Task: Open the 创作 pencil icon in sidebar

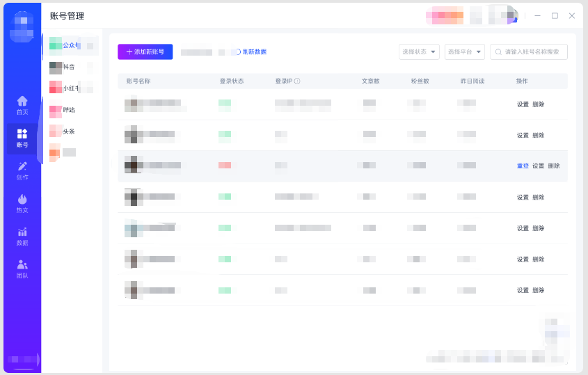Action: pos(22,170)
